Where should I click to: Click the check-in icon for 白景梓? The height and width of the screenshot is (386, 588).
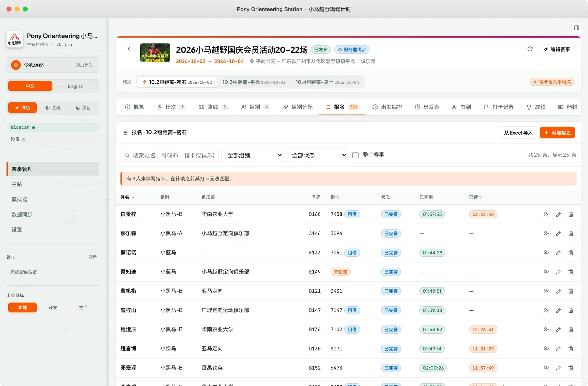click(x=546, y=214)
